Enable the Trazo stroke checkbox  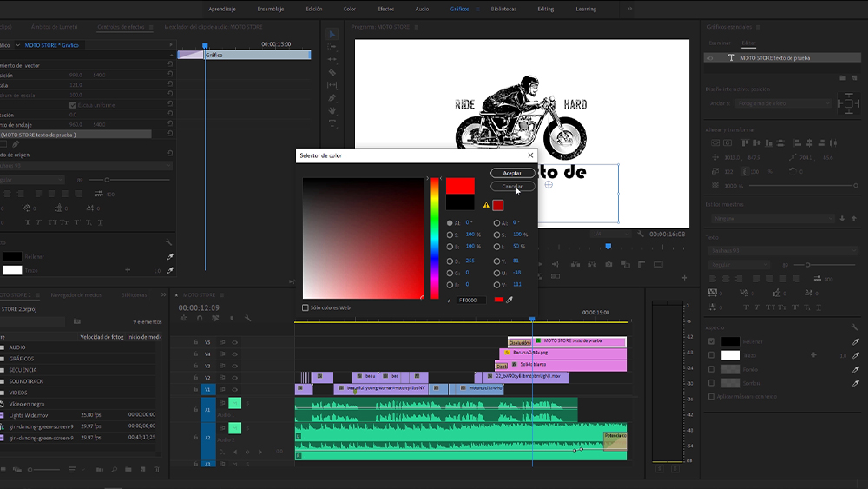coord(712,355)
